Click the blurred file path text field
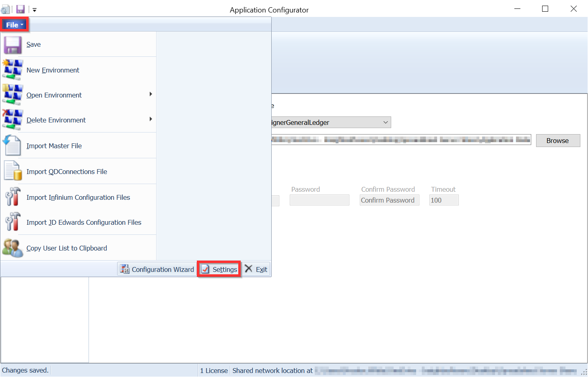588x377 pixels. [x=401, y=140]
